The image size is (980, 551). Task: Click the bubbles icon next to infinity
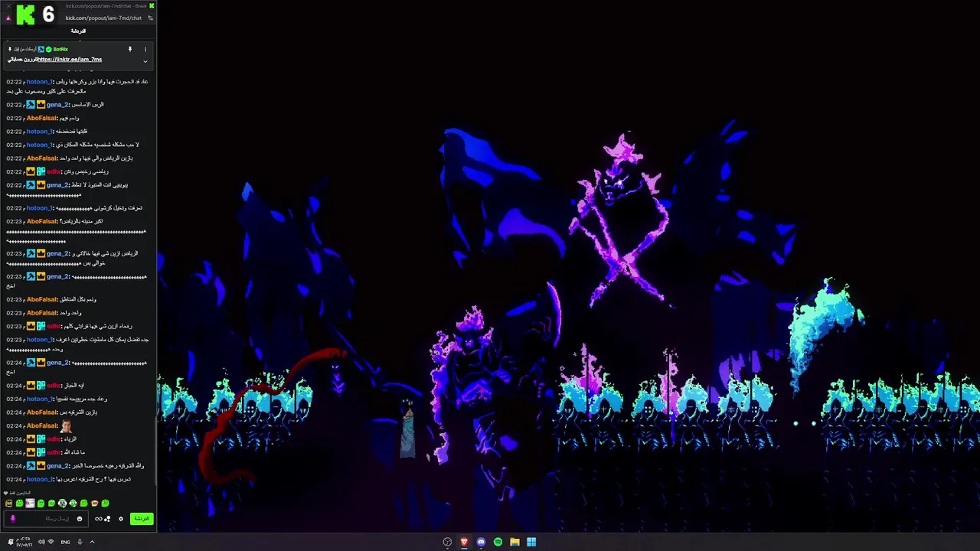(x=107, y=519)
